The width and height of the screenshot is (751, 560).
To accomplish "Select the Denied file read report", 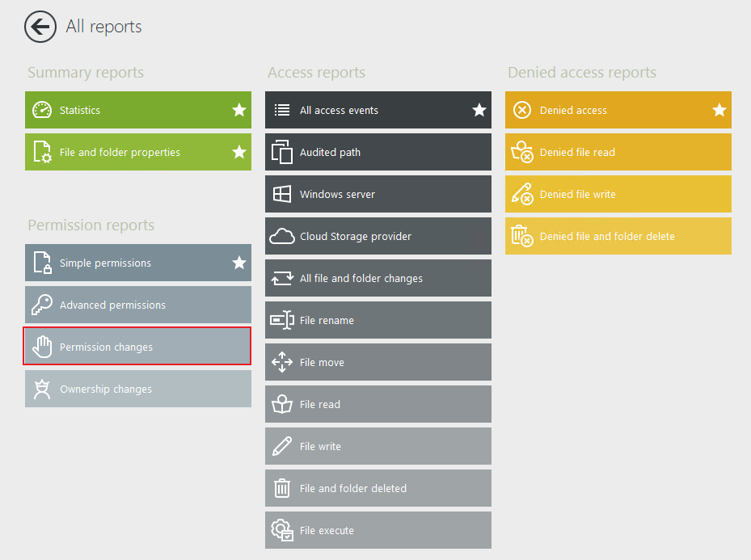I will (x=618, y=152).
